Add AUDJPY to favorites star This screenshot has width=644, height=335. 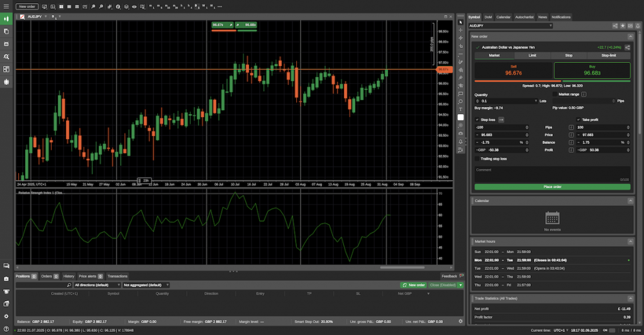coord(623,26)
